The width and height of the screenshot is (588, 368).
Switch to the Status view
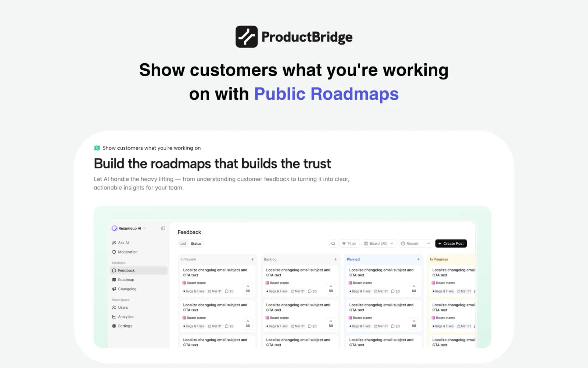196,244
